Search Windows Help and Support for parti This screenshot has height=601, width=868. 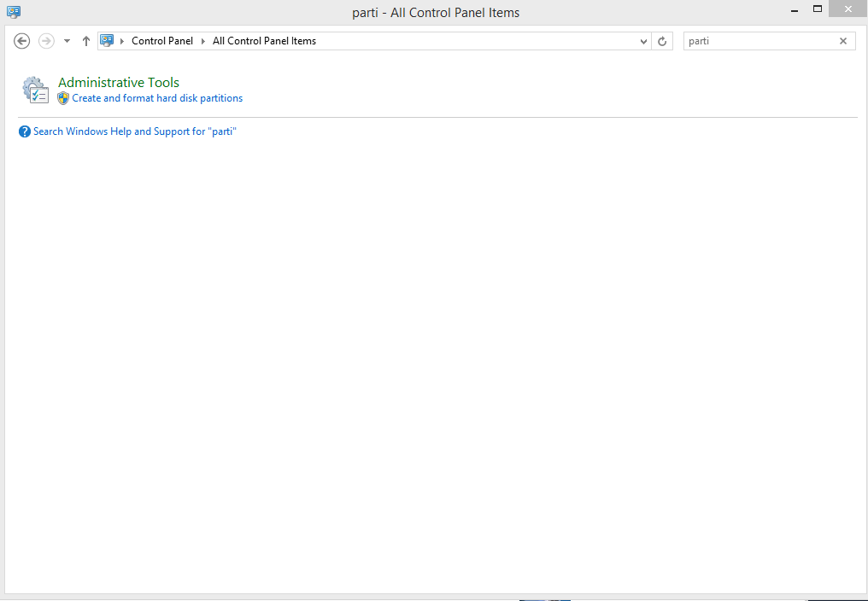click(x=134, y=131)
